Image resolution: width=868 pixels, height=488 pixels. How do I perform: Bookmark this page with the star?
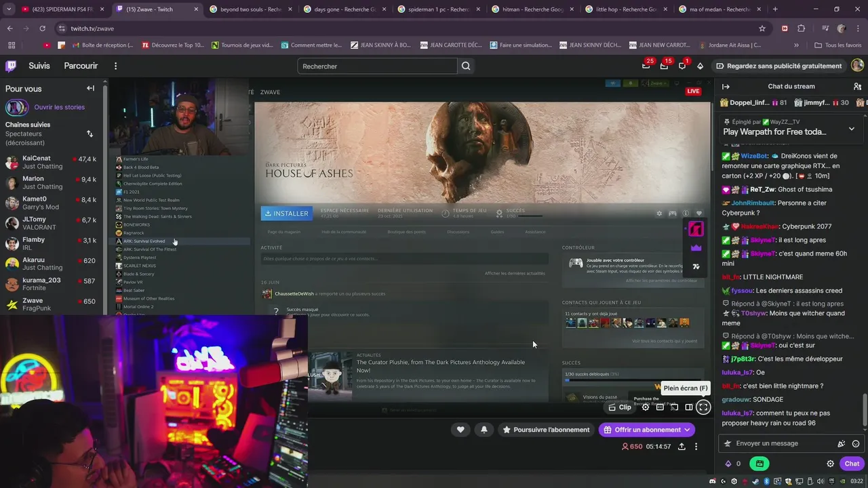[x=762, y=28]
